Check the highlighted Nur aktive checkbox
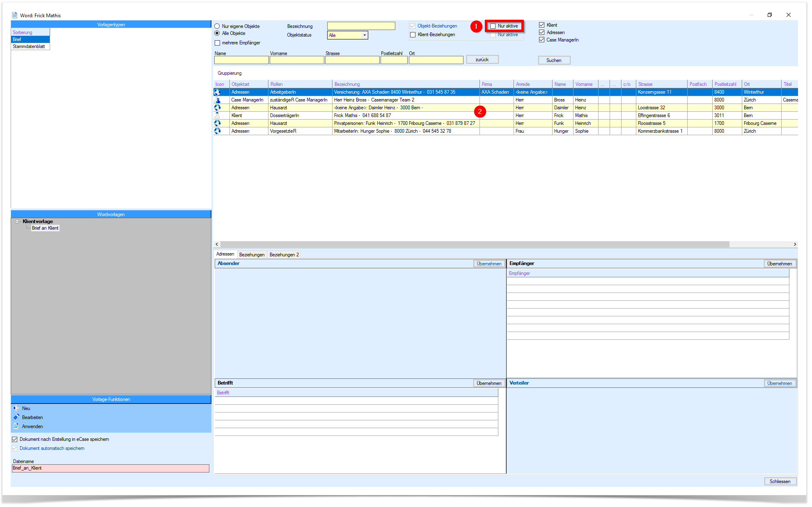Image resolution: width=812 pixels, height=507 pixels. 493,26
